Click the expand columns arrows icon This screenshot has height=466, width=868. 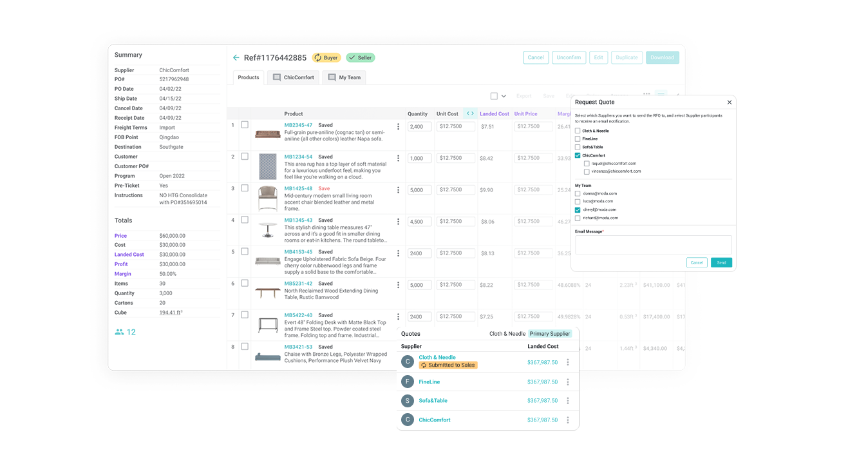pos(470,113)
